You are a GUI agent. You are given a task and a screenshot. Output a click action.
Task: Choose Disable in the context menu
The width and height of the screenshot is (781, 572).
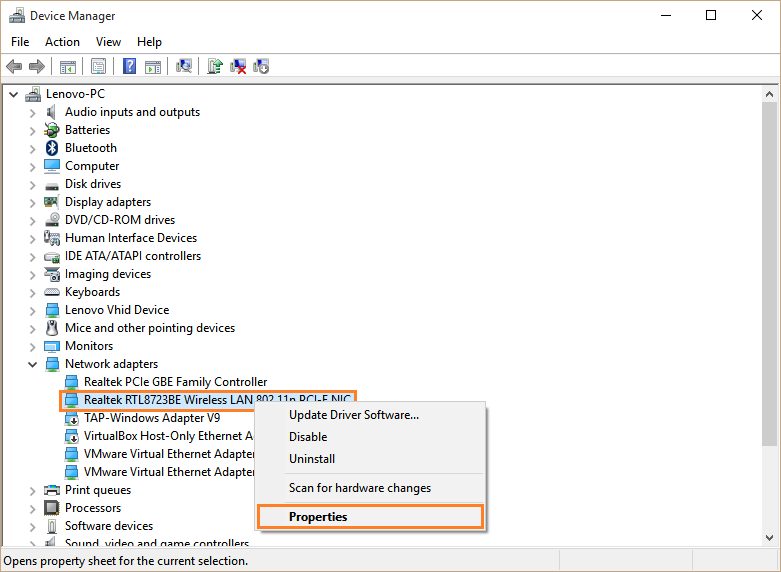pyautogui.click(x=371, y=437)
